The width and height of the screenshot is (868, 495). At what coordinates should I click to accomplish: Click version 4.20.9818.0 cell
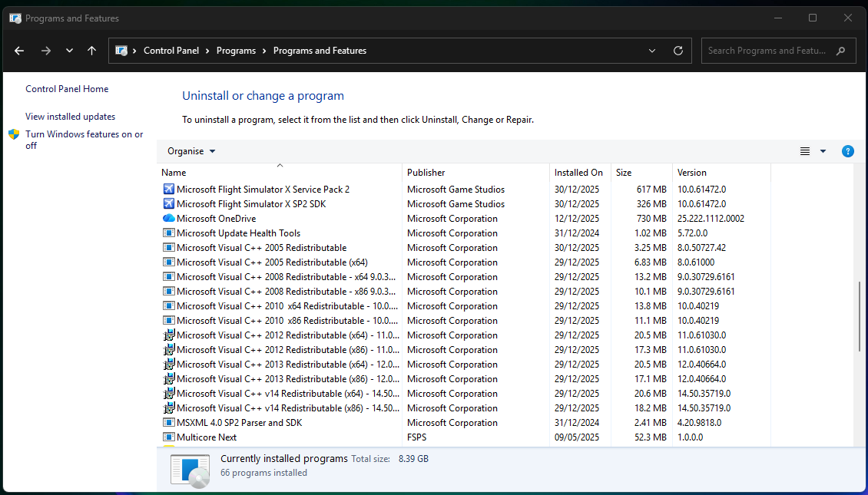[699, 423]
